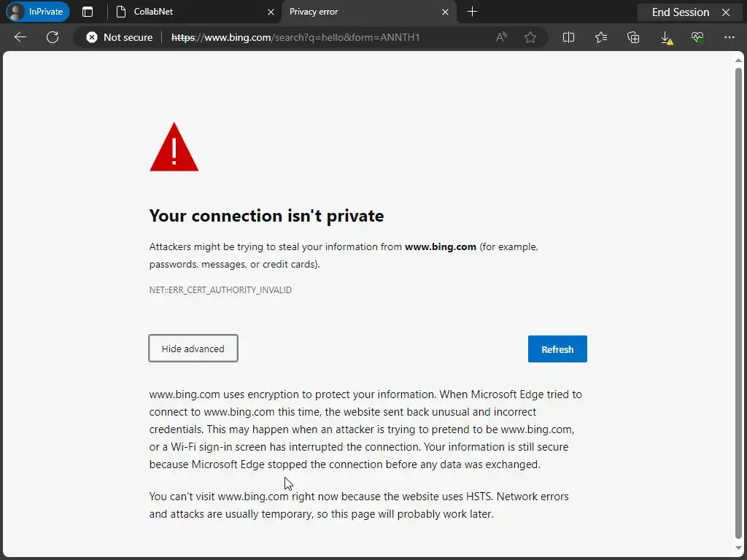The image size is (747, 560).
Task: Click NET::ERR_CERT_AUTHORITY_INVALID error code
Action: click(x=220, y=290)
